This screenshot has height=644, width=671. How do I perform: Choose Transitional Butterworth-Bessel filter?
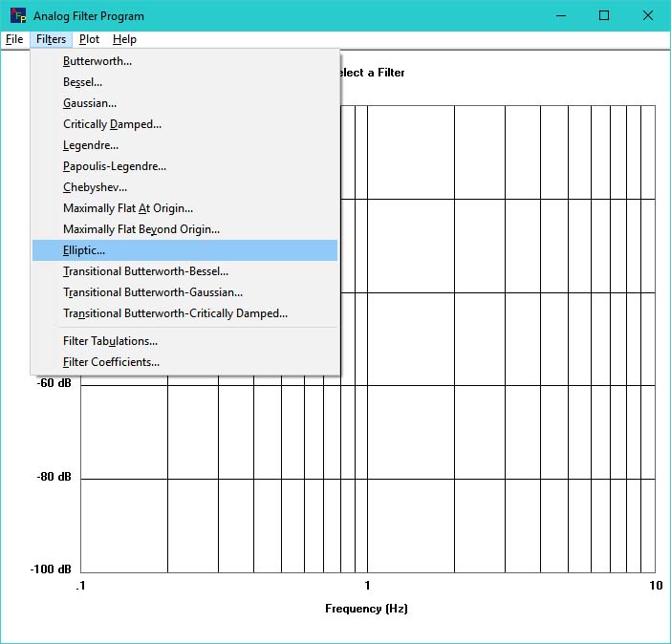point(145,271)
